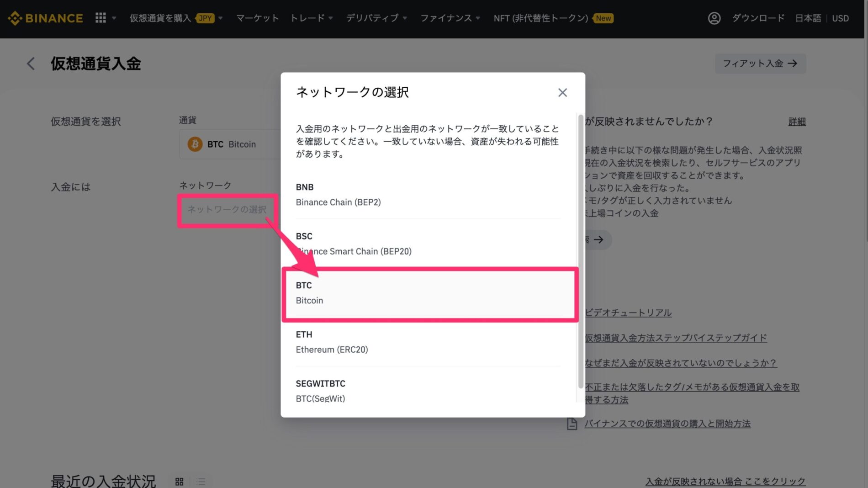Screen dimensions: 868x488
Task: Open the ダウンロード menu
Action: (x=758, y=18)
